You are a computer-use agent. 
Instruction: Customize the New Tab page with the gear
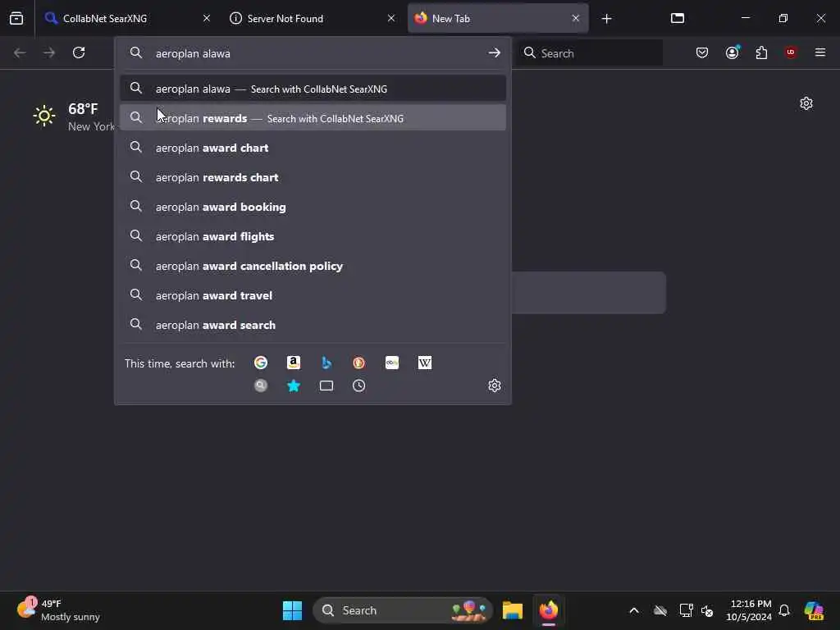pos(806,103)
